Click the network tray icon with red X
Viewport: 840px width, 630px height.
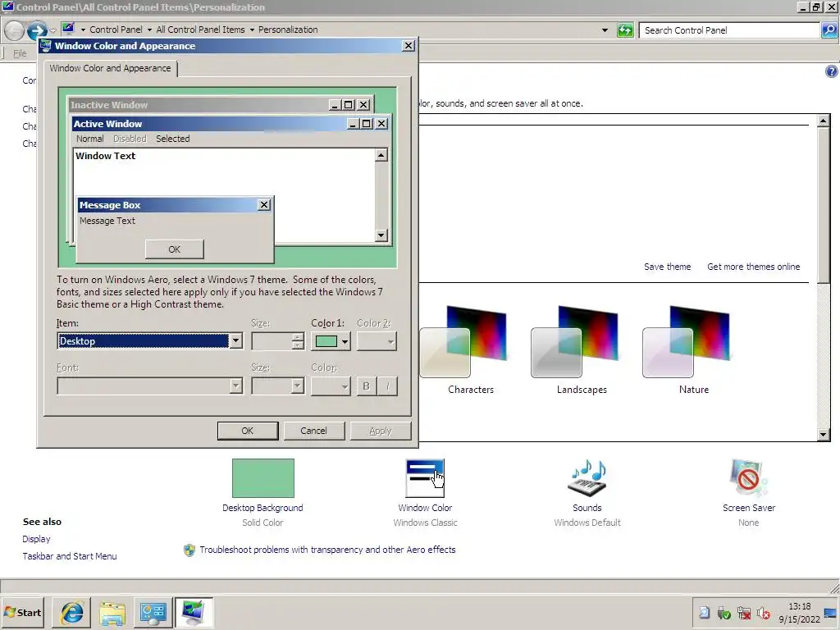743,613
